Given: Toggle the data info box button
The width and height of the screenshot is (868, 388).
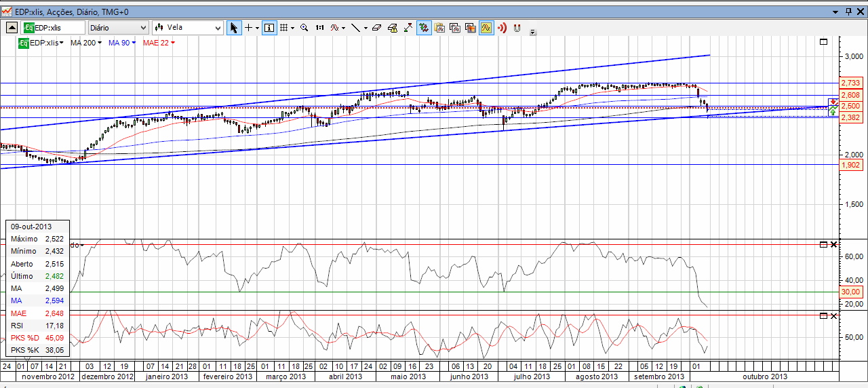Looking at the screenshot, I should click(269, 28).
